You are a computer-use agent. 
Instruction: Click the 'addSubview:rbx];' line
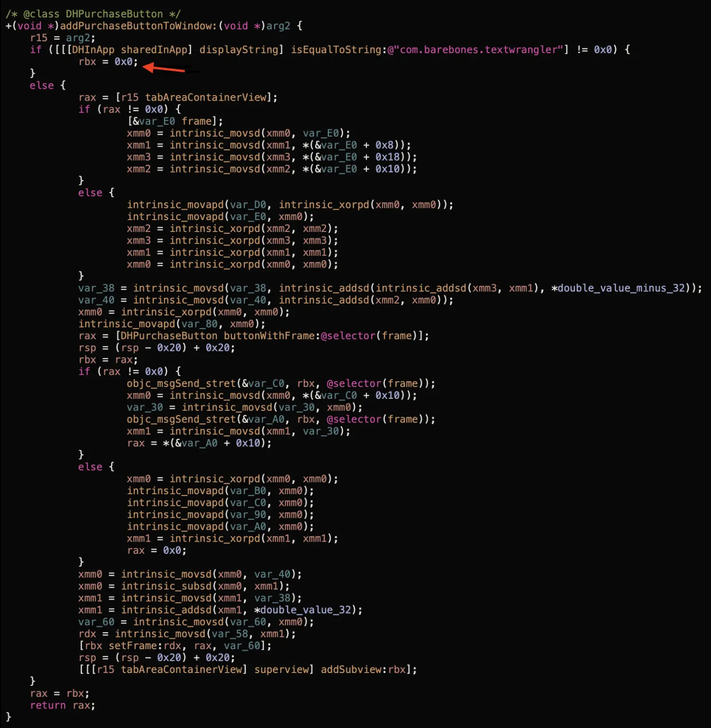click(x=248, y=669)
